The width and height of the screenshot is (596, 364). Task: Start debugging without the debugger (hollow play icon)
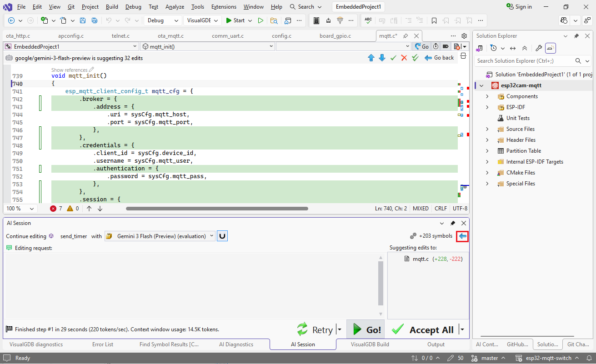[x=260, y=20]
